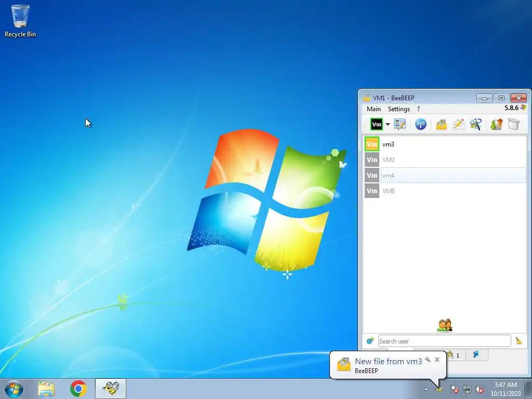Maximize the BeeBEEP window
The image size is (532, 399).
pyautogui.click(x=501, y=98)
